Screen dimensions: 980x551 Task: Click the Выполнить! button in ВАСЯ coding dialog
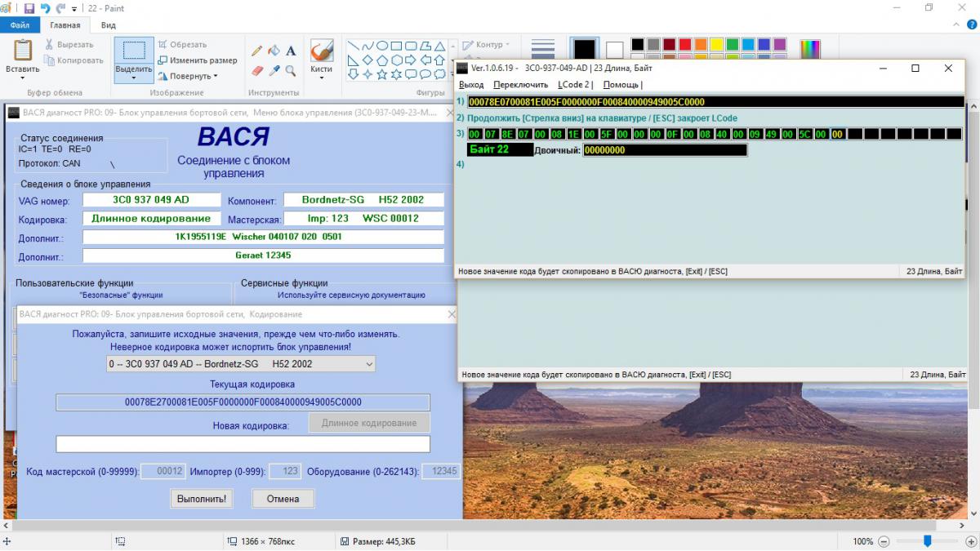(x=202, y=498)
